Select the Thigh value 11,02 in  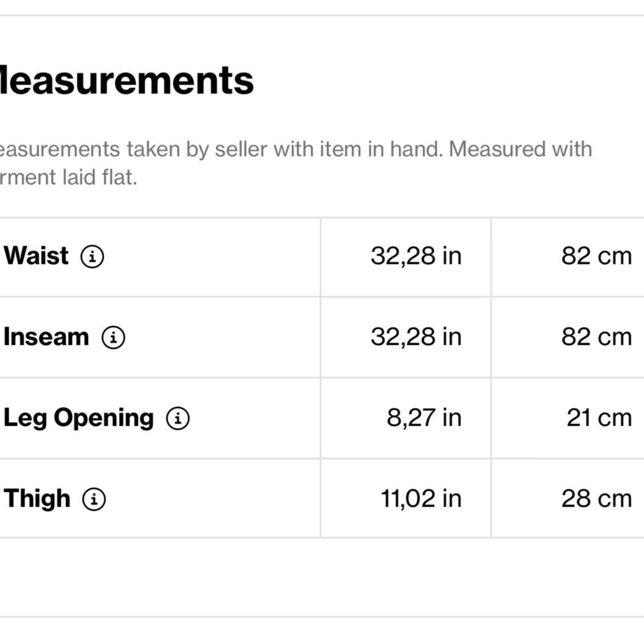(x=421, y=499)
